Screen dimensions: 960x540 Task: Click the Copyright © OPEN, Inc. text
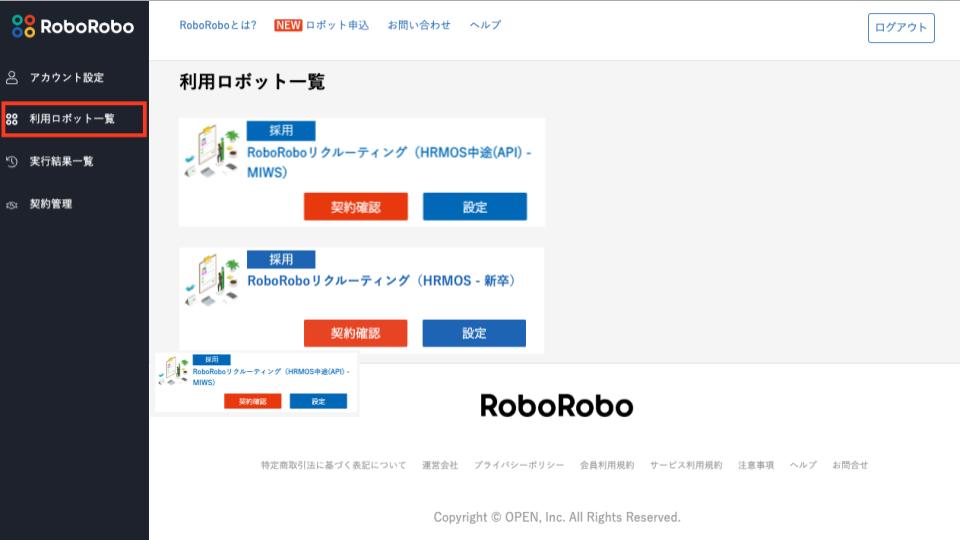coord(557,517)
